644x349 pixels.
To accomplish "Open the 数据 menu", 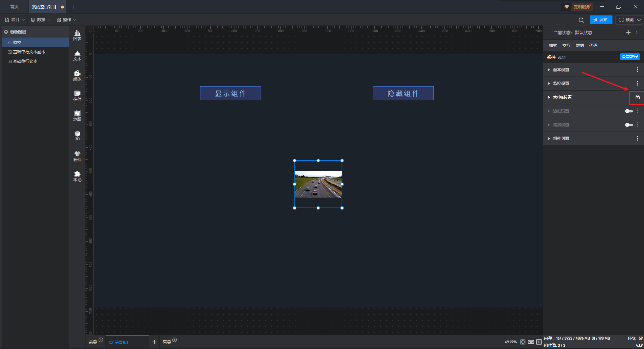I will click(x=41, y=20).
